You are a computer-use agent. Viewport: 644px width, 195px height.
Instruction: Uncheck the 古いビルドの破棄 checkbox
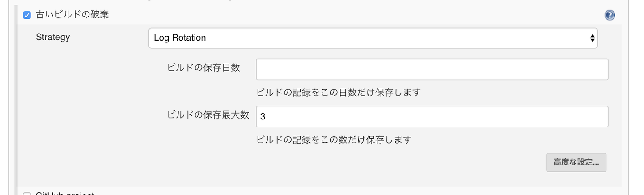(x=27, y=15)
